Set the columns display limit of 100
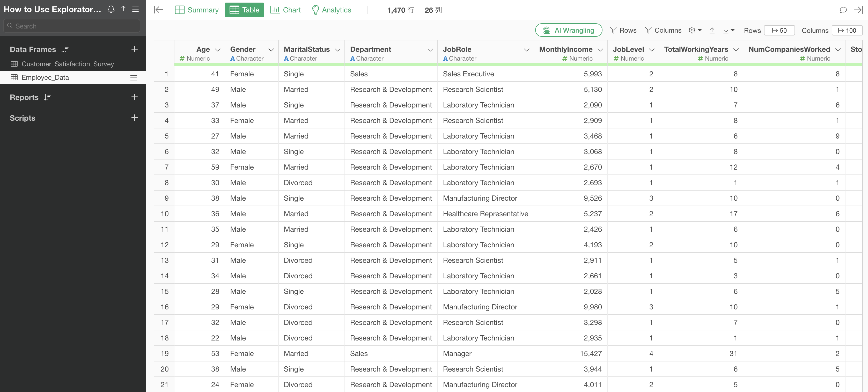Screen dimensions: 868x392 point(847,30)
